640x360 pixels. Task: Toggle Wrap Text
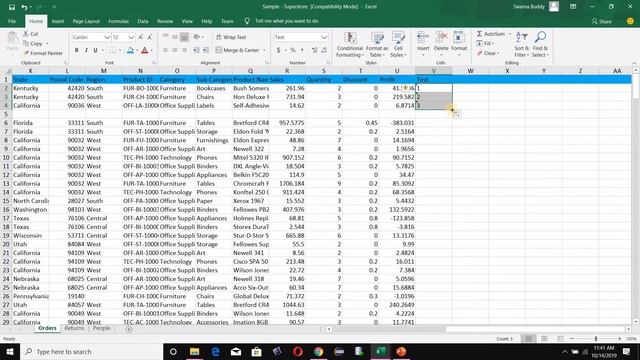click(231, 37)
